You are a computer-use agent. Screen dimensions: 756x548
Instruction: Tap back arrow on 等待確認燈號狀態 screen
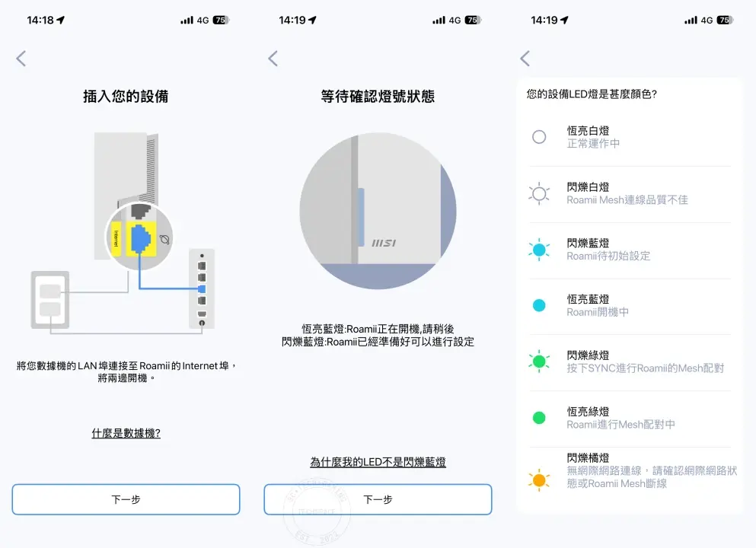coord(273,59)
